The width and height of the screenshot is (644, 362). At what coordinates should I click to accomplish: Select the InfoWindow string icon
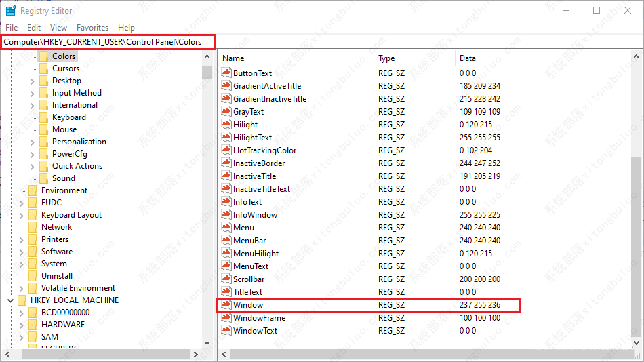[226, 214]
